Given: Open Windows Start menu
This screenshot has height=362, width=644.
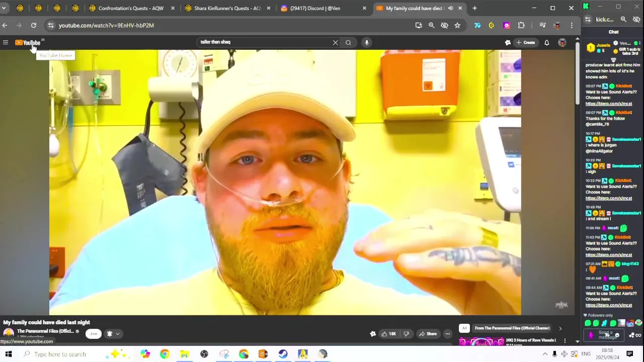Looking at the screenshot, I should 9,354.
